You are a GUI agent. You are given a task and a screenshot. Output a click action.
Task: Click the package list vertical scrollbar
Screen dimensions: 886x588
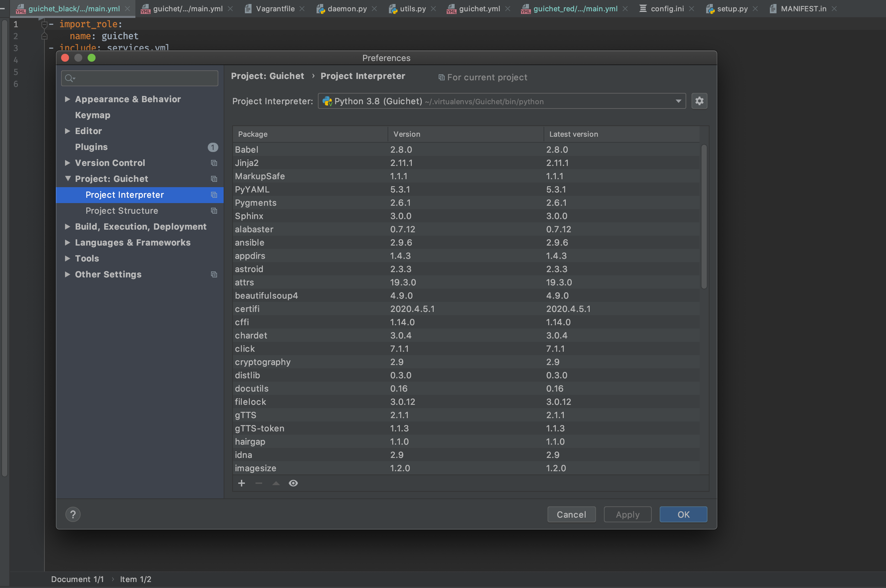coord(704,216)
